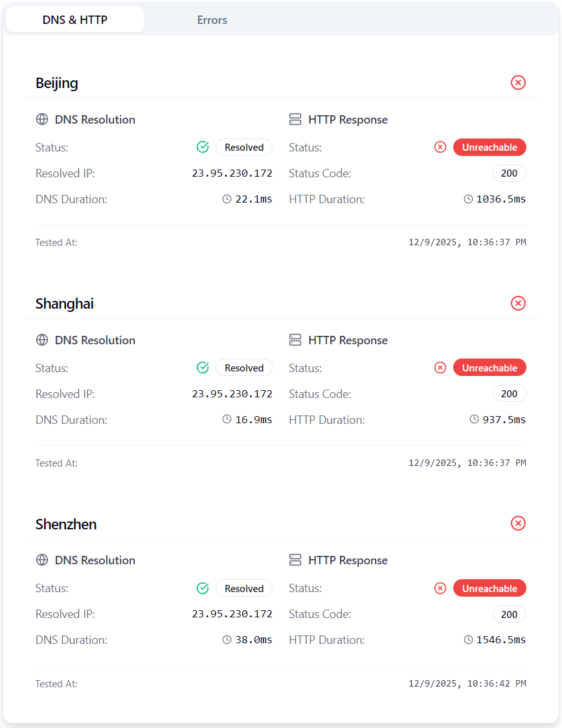562x728 pixels.
Task: Click the Unreachable badge under Shenzhen
Action: coord(489,588)
